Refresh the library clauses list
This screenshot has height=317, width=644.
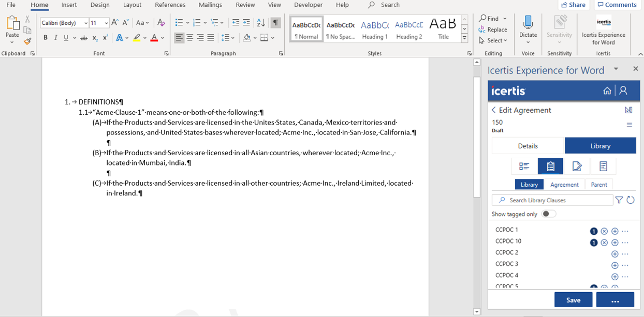point(630,200)
